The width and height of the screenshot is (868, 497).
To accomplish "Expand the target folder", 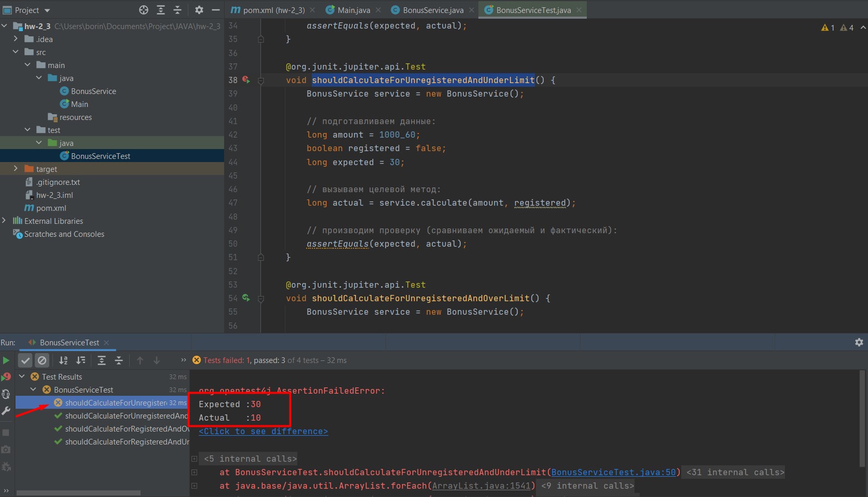I will point(16,169).
